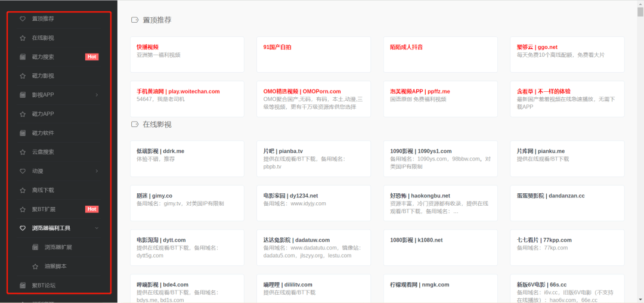Click the star icon beside 云盘搜索
The height and width of the screenshot is (303, 644).
point(23,152)
